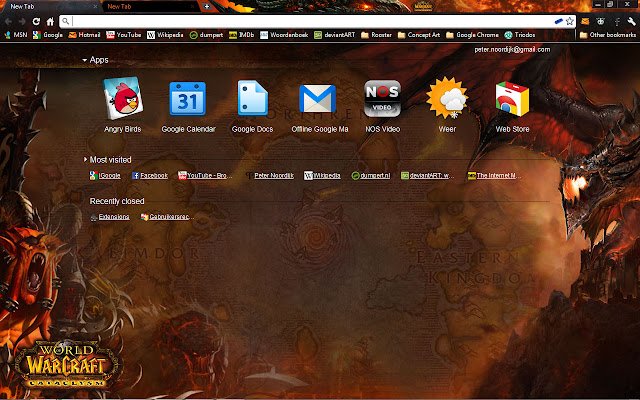
Task: Open the Google bookmark in the bar
Action: pos(48,35)
